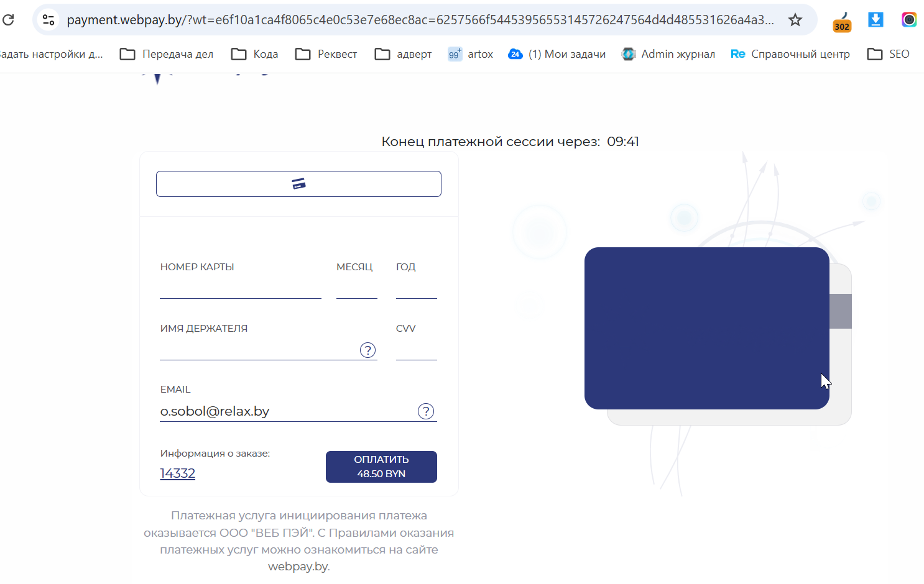Screen dimensions: 924x584
Task: Focus the CVV field
Action: click(x=417, y=350)
